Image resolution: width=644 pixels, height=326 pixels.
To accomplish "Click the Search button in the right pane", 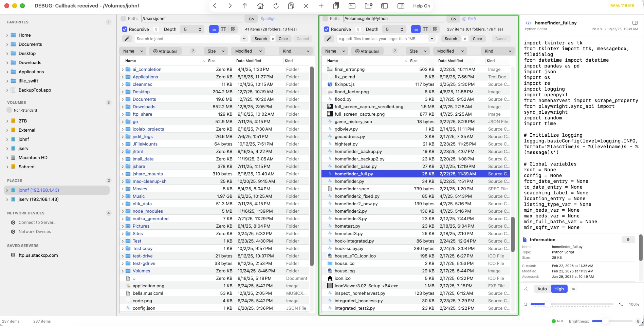I will click(x=451, y=39).
